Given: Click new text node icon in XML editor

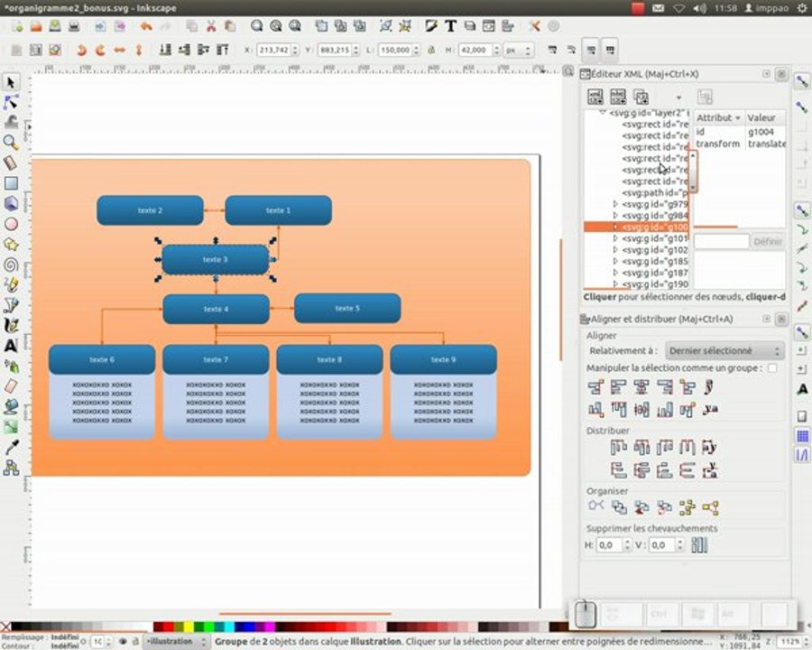Looking at the screenshot, I should click(618, 97).
